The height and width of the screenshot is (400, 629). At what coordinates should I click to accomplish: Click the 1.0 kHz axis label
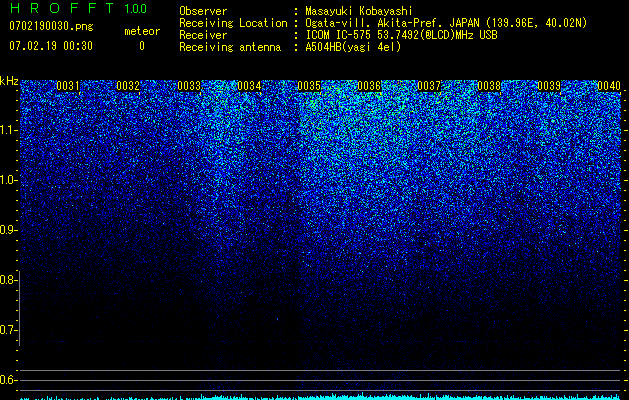point(8,180)
